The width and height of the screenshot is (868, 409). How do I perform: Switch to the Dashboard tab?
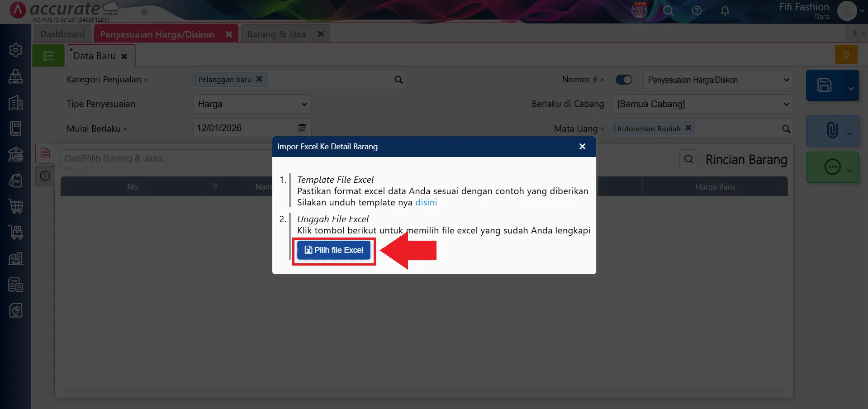62,34
